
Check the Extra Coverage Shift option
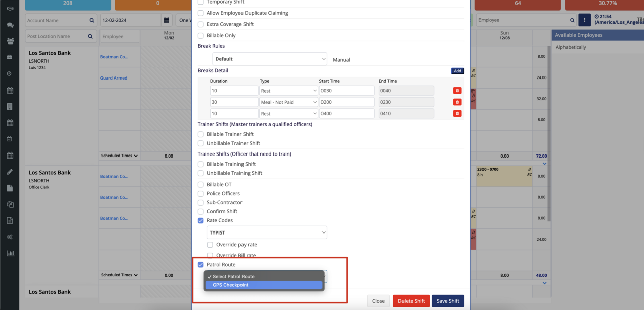click(x=201, y=24)
